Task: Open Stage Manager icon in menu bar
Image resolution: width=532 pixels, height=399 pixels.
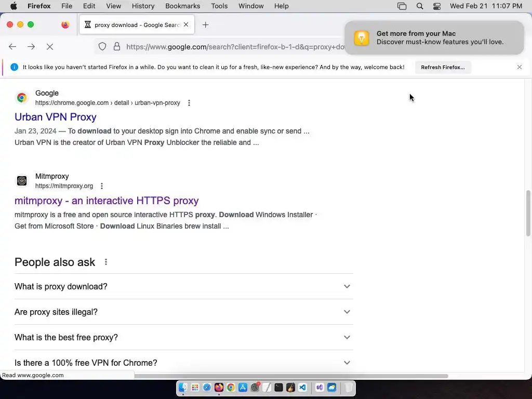Action: pyautogui.click(x=402, y=6)
